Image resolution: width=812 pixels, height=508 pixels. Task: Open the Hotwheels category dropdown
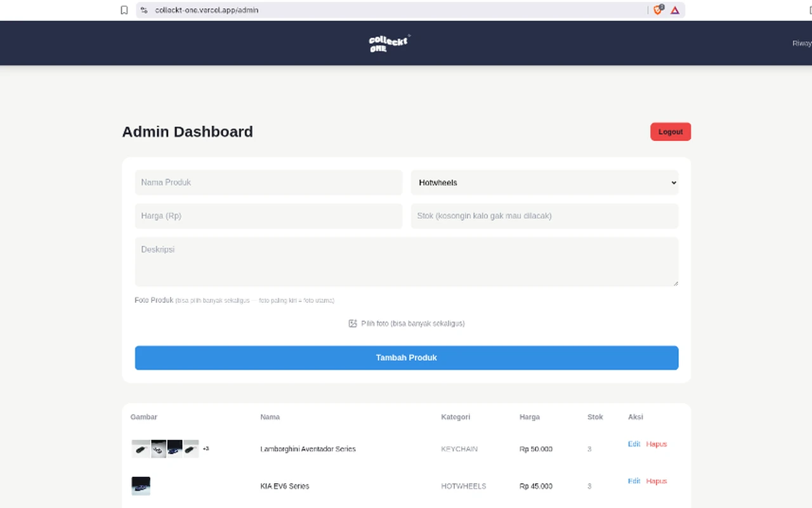click(x=545, y=182)
